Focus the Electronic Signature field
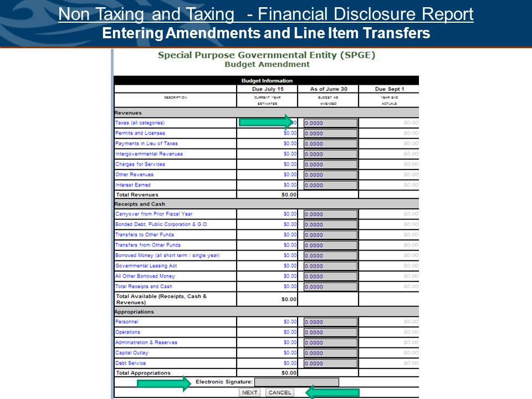Image resolution: width=532 pixels, height=399 pixels. [296, 382]
